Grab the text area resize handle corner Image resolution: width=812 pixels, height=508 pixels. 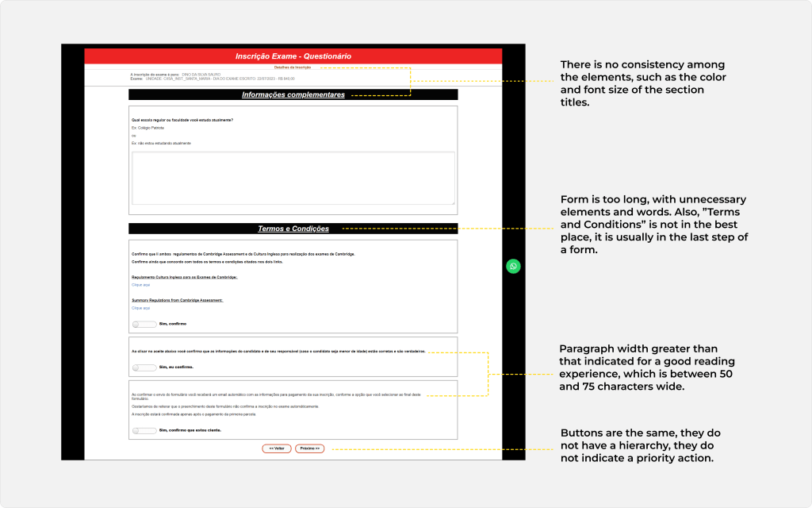[453, 202]
